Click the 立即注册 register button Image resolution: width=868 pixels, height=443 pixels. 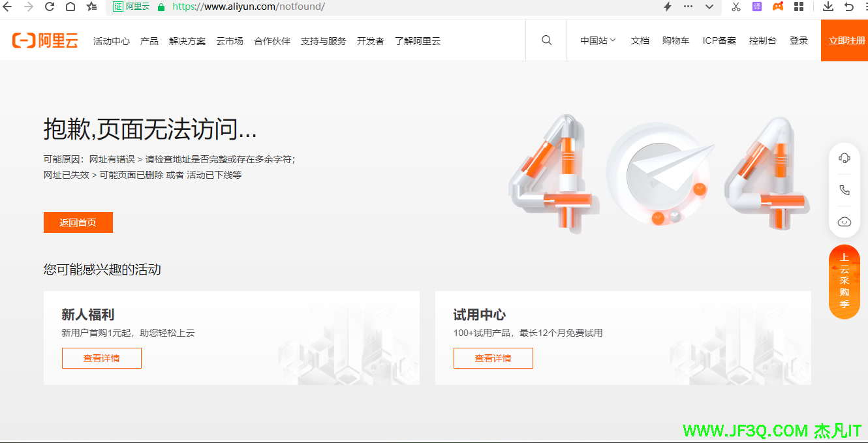pyautogui.click(x=846, y=40)
